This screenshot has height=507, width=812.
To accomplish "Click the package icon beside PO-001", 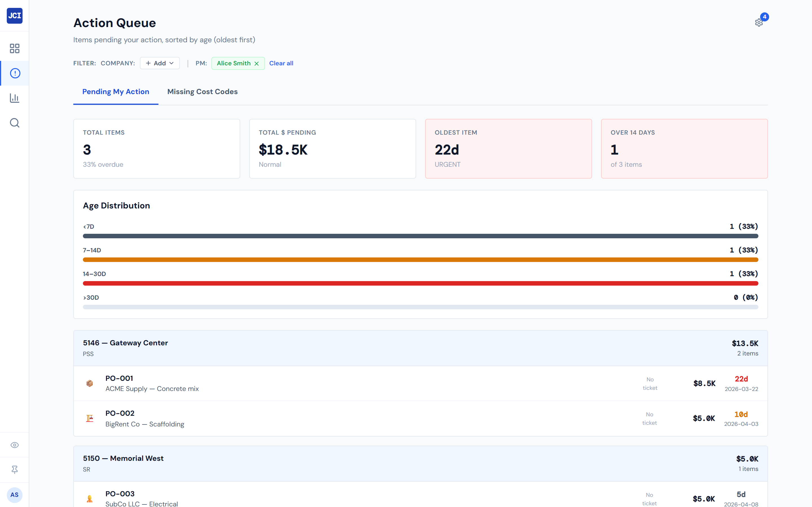I will 90,383.
